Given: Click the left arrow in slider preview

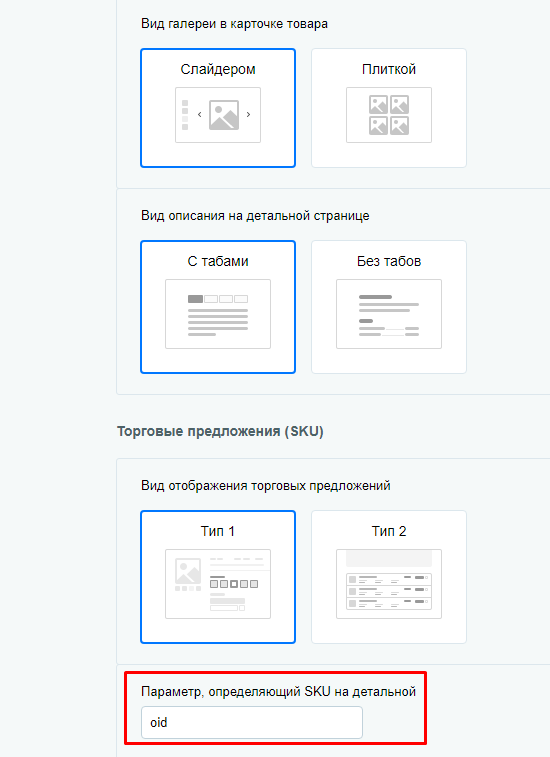Looking at the screenshot, I should pyautogui.click(x=199, y=115).
